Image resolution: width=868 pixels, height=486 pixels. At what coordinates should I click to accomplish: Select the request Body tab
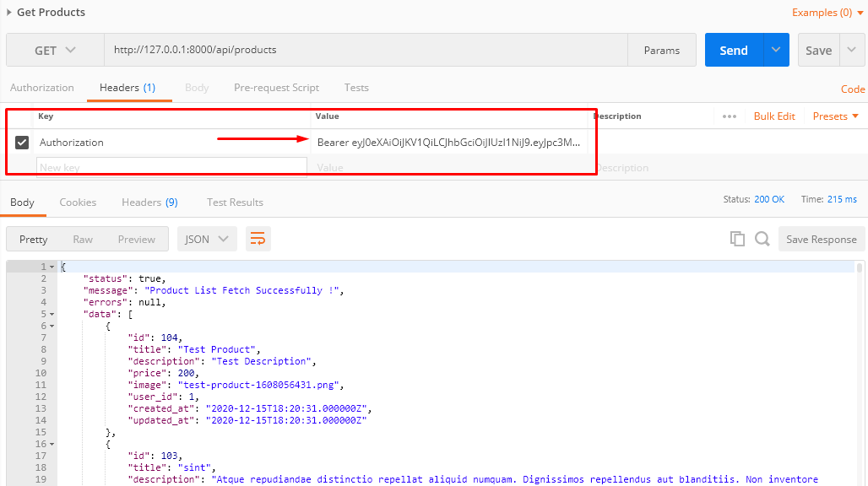point(197,88)
